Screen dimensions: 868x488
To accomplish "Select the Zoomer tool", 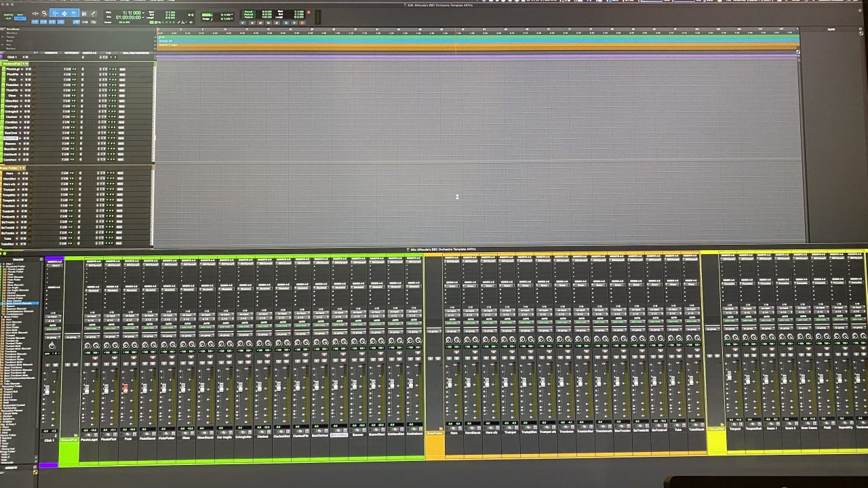I will coord(45,13).
